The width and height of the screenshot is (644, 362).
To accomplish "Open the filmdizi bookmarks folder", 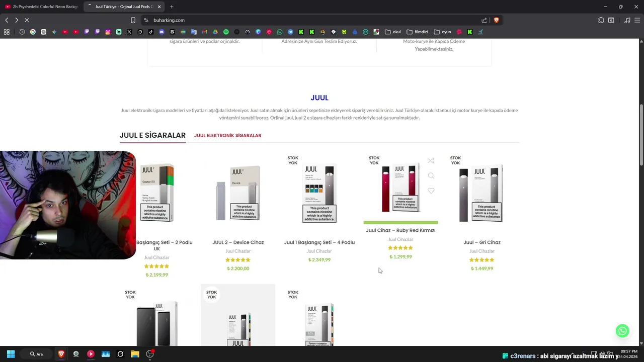I will pos(417,32).
